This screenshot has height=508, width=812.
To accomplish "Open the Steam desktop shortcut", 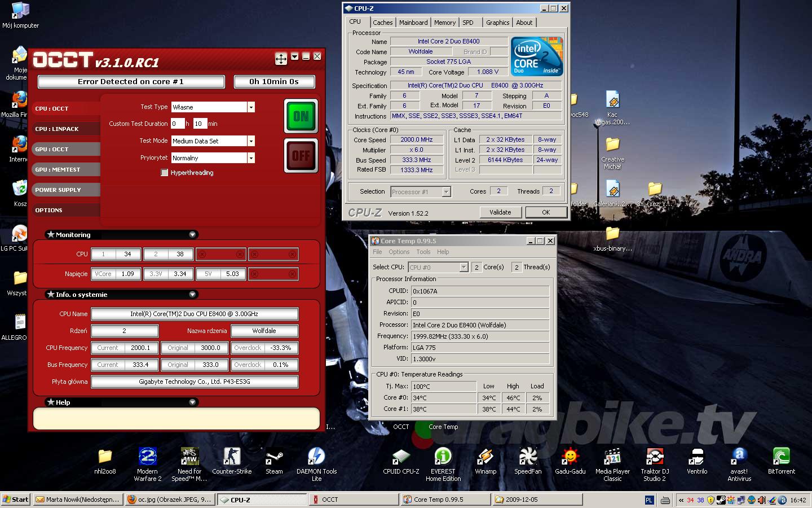I will click(x=275, y=460).
